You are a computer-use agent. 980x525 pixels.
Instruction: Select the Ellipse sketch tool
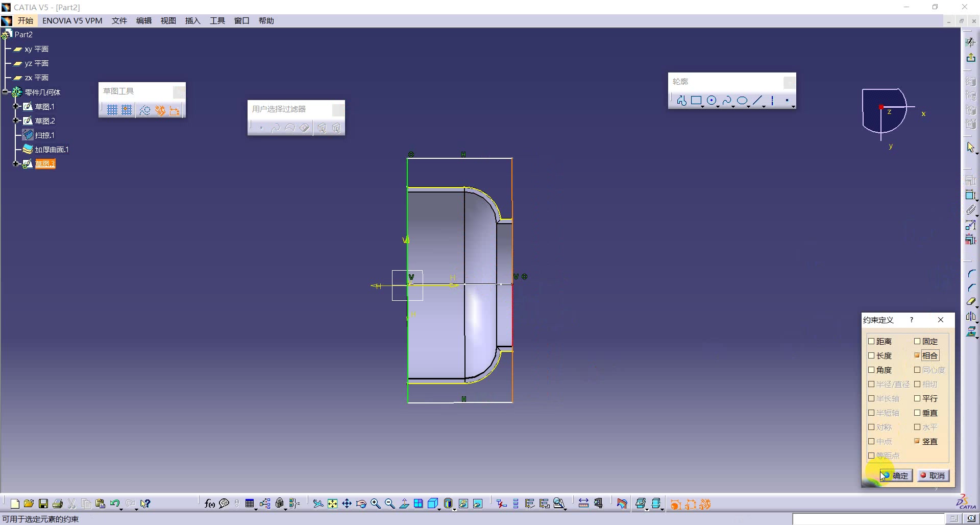coord(742,101)
